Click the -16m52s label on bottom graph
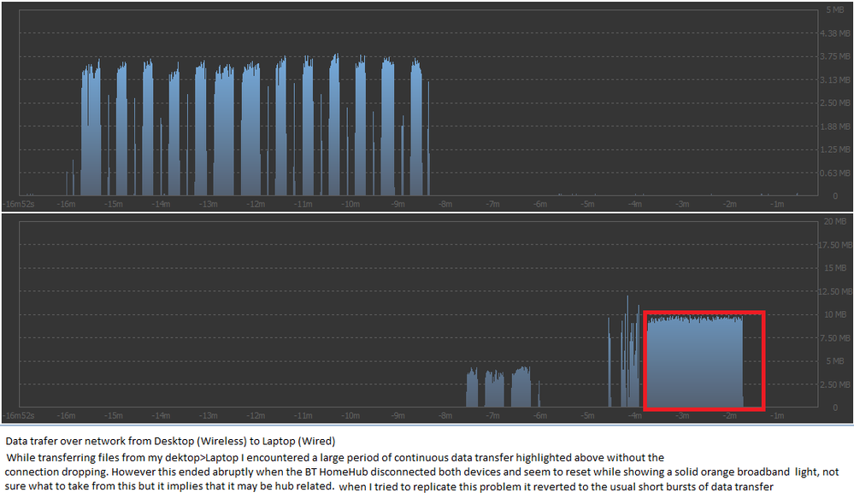This screenshot has width=854, height=504. pos(19,415)
